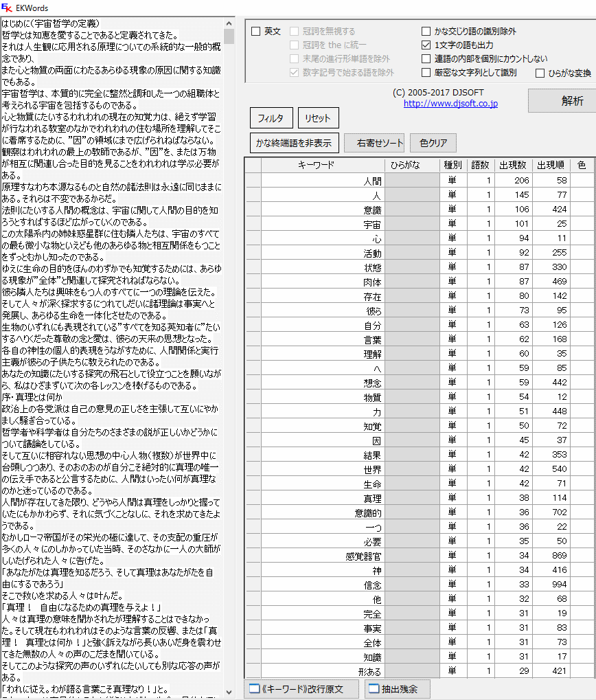Sort by 語数 column header
This screenshot has height=700, width=596.
pyautogui.click(x=481, y=165)
